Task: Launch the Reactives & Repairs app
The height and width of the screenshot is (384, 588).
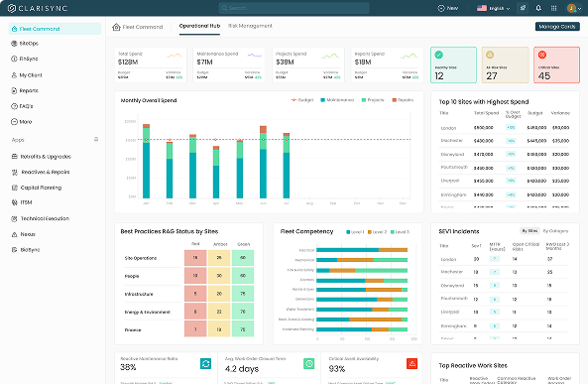Action: (x=41, y=172)
